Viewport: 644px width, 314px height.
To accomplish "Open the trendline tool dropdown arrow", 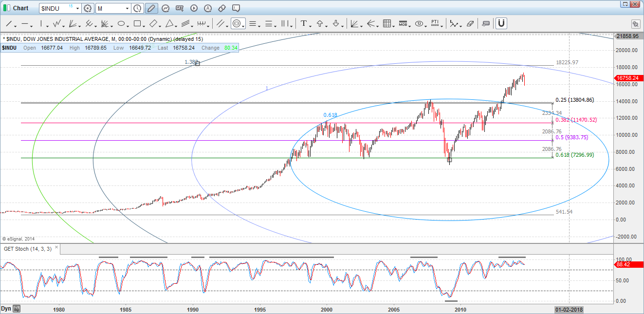I will (x=15, y=25).
